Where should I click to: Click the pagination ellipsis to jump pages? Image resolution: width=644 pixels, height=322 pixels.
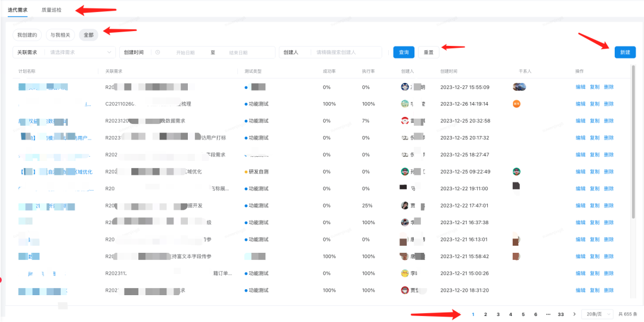[549, 314]
